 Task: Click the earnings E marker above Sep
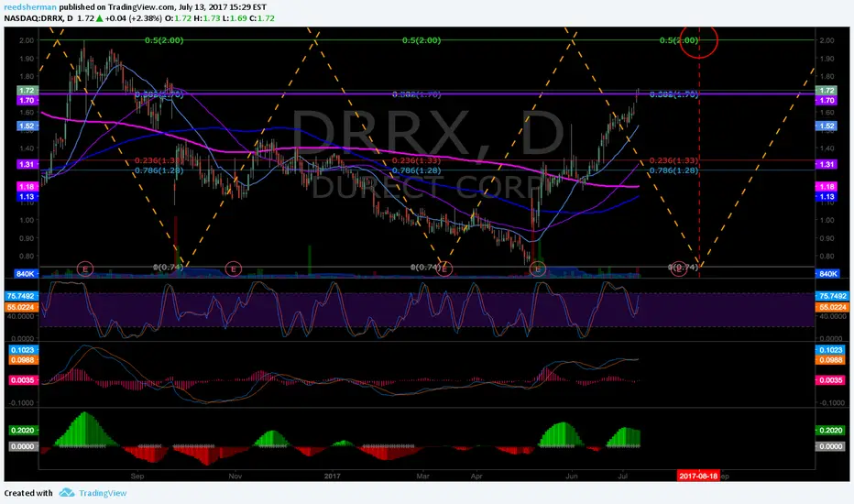click(x=85, y=268)
